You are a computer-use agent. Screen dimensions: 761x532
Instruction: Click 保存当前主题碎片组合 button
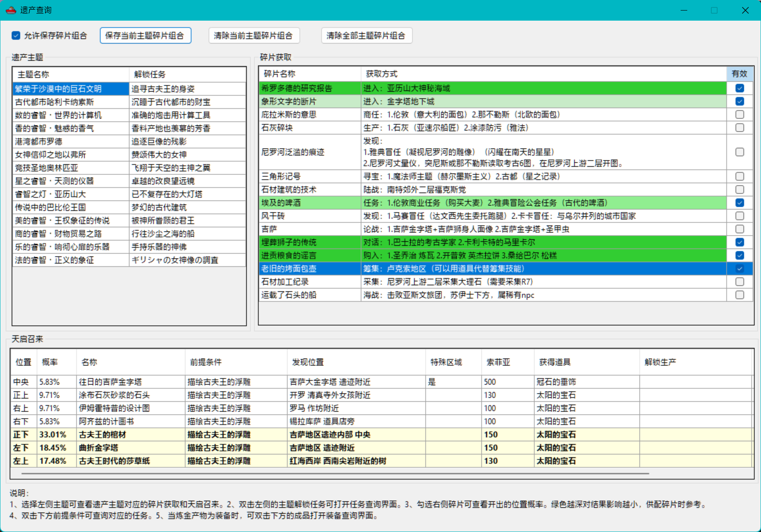pos(145,36)
